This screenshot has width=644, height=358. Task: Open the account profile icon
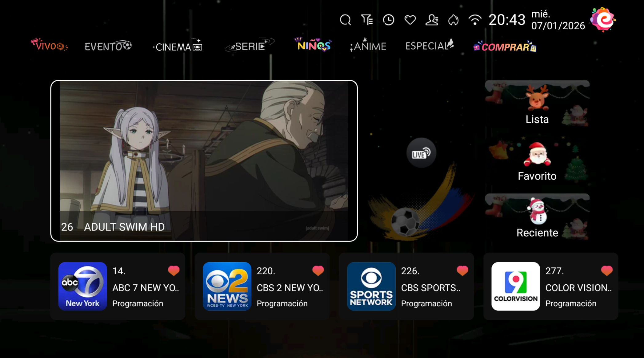tap(432, 19)
